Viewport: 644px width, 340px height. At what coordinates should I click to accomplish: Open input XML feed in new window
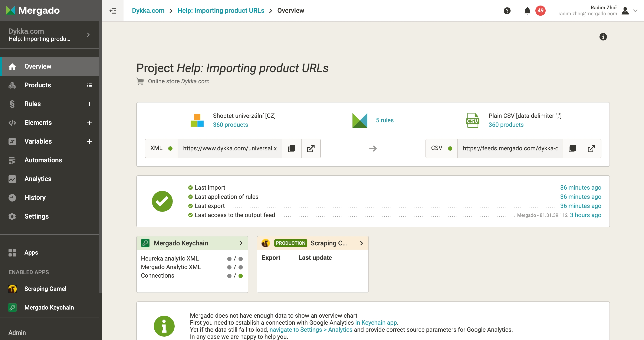(x=310, y=148)
